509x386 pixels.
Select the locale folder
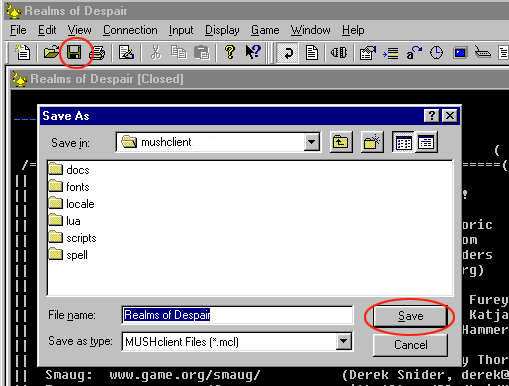(71, 204)
